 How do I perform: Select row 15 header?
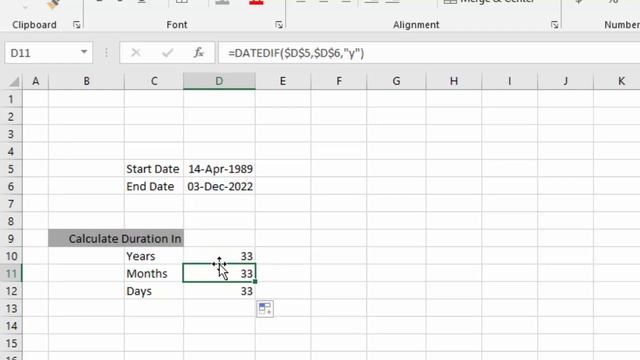(11, 343)
